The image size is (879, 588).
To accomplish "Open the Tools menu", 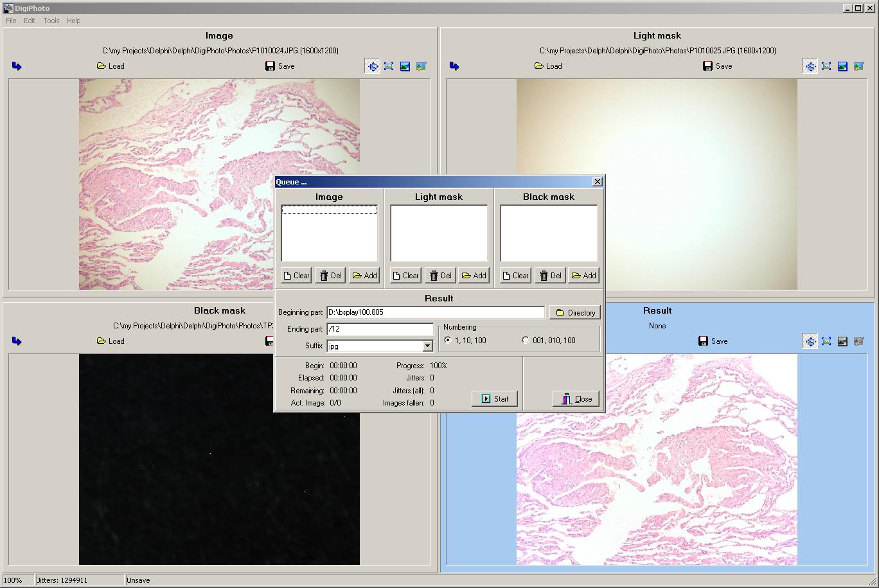I will [x=51, y=21].
